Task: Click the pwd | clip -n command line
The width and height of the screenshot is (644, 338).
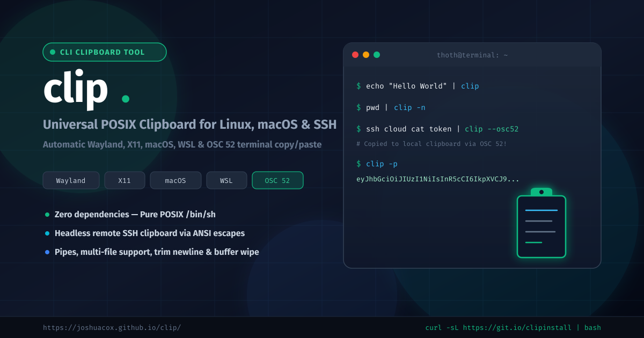Action: 391,107
